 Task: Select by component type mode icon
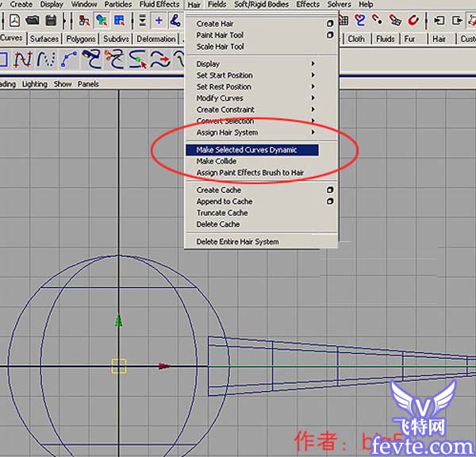point(119,21)
